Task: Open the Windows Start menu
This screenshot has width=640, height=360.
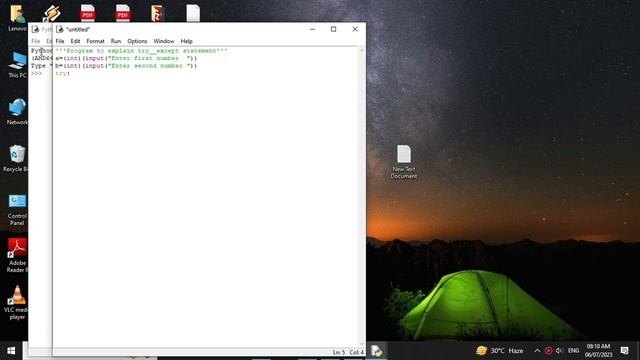Action: pos(11,351)
